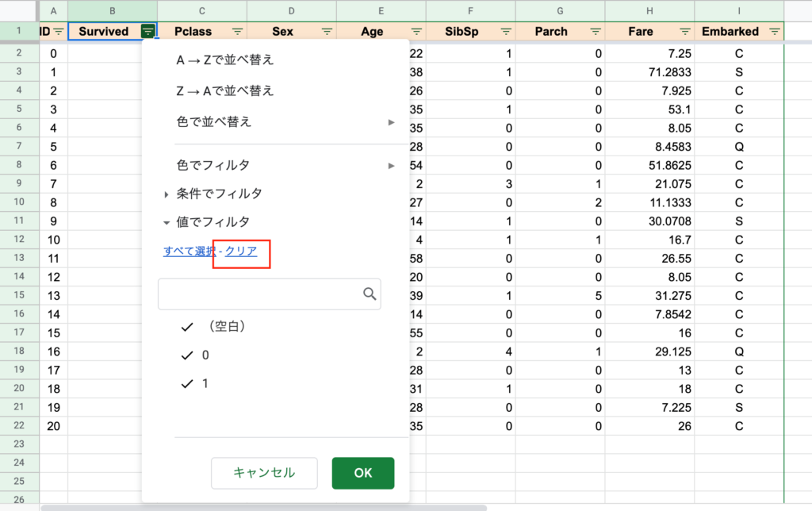Select the Fare cell 8.4583

pos(649,147)
